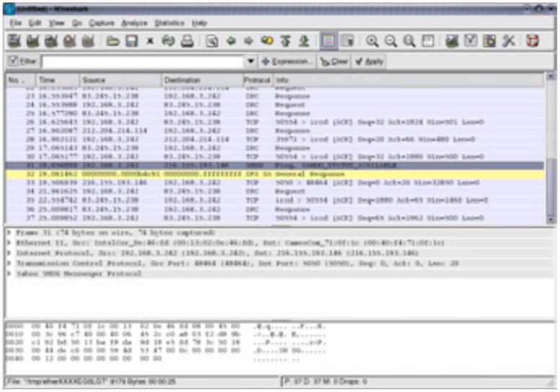
Task: Expand the Transmission Control Protocol row
Action: click(9, 263)
